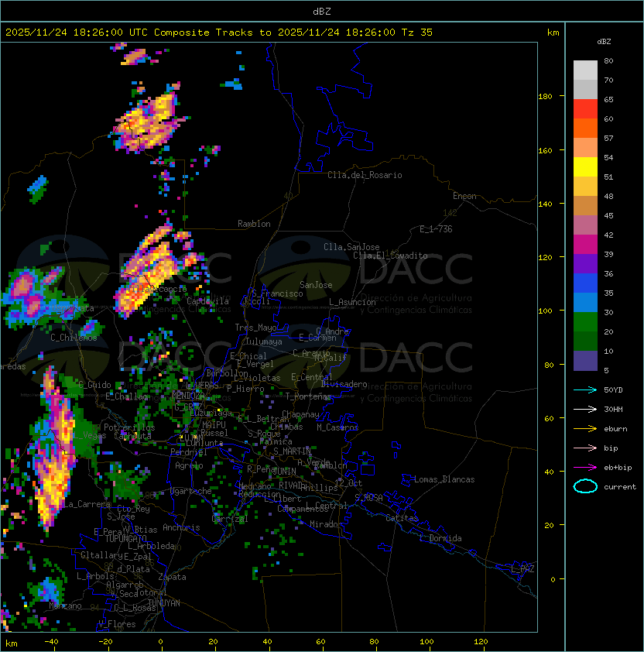
Task: Click the L_Dormida map label
Action: point(440,538)
